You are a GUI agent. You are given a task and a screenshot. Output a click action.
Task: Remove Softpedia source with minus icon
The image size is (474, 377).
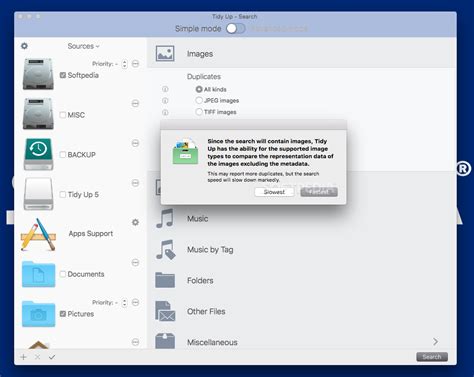pos(135,63)
